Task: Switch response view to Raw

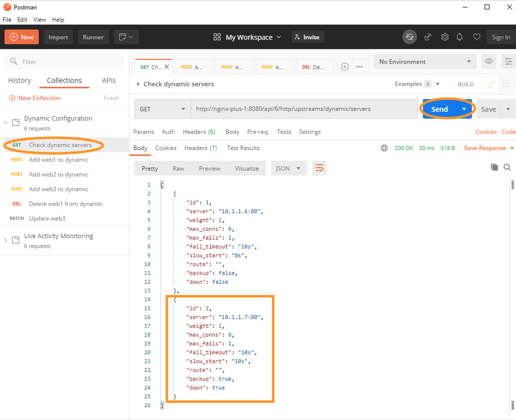Action: point(178,168)
